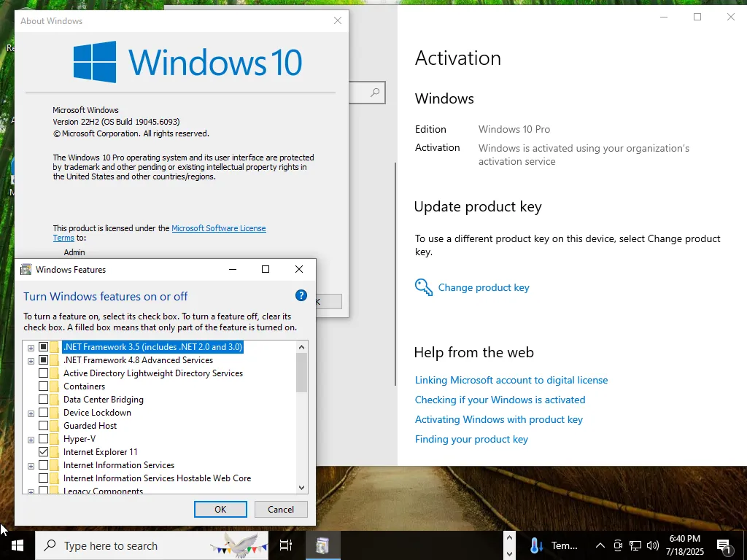This screenshot has height=560, width=747.
Task: Toggle the .NET Framework 4.8 Advanced Services checkbox
Action: click(x=43, y=360)
